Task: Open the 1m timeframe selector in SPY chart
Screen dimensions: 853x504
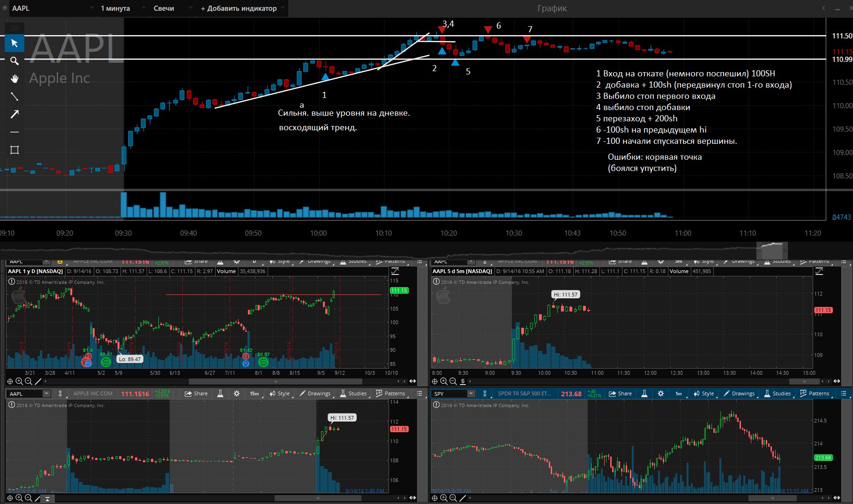Action: [679, 393]
